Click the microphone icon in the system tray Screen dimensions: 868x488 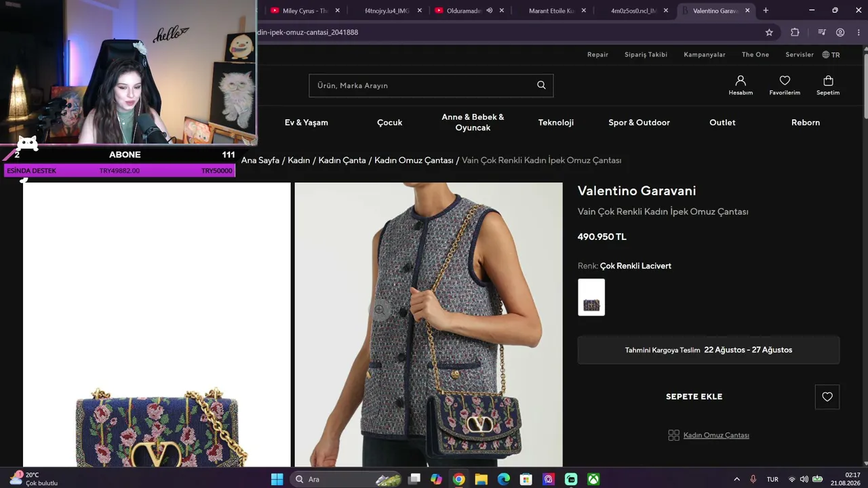pos(753,479)
